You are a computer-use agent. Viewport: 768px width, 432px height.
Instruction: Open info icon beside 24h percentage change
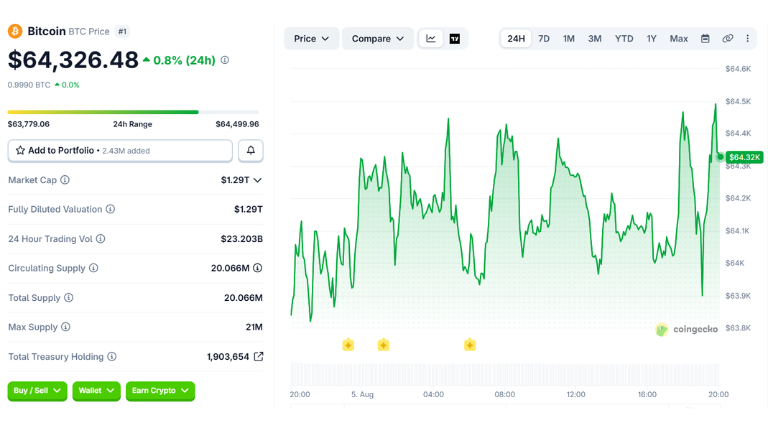(225, 60)
